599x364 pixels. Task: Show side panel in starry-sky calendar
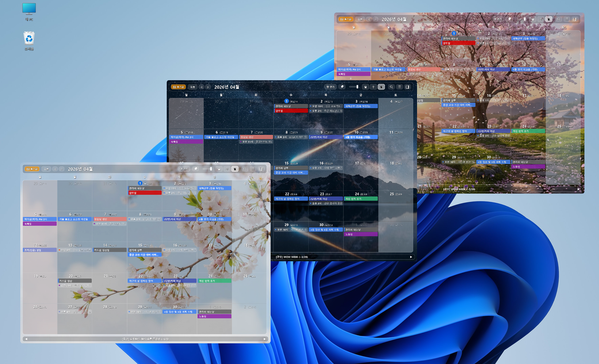(x=408, y=87)
